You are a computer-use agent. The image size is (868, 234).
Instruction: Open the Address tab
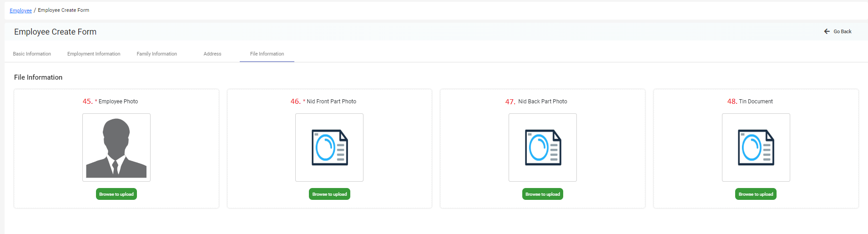[x=212, y=54]
